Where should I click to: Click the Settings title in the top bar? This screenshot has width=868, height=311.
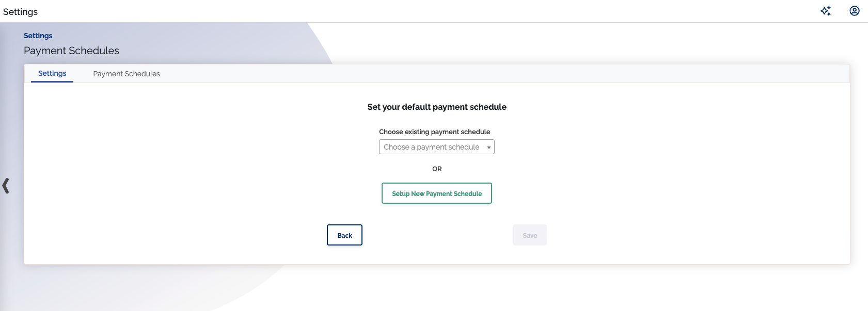pyautogui.click(x=20, y=11)
